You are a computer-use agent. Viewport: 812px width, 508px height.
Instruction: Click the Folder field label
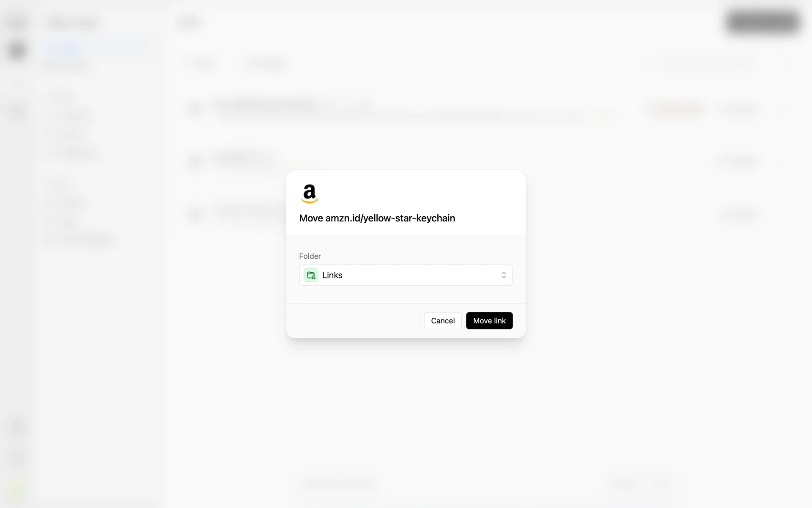click(310, 256)
